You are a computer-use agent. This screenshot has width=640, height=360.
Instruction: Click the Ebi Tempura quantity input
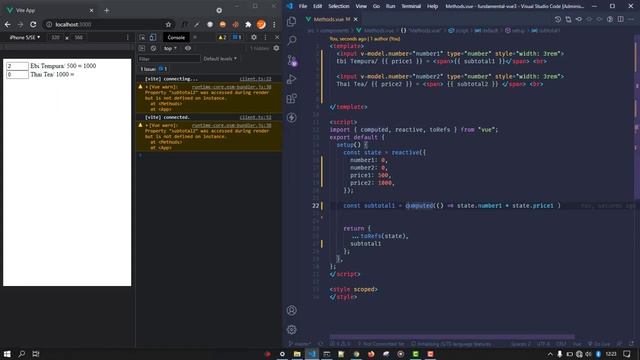(17, 66)
